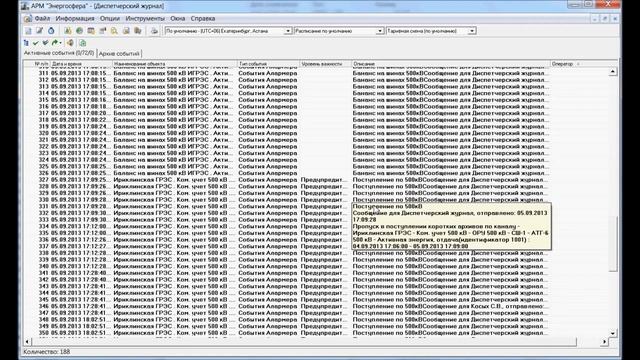Open the Окна menu

[x=178, y=19]
